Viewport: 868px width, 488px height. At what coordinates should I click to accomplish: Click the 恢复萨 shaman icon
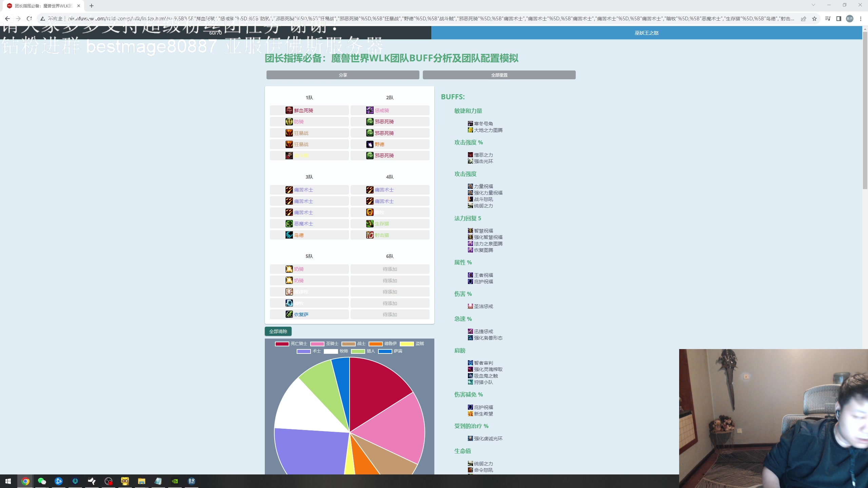click(x=289, y=314)
